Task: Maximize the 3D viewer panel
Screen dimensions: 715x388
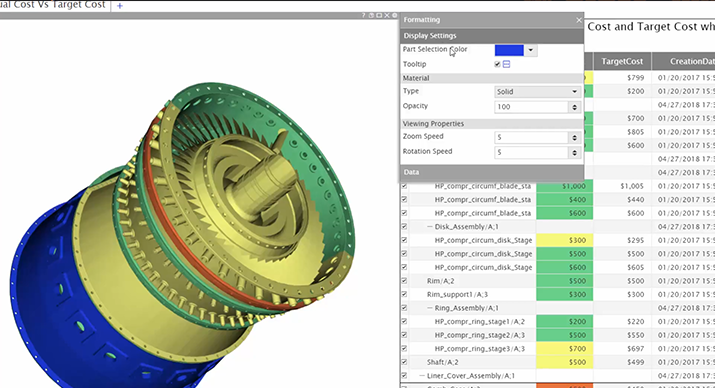Action: click(x=379, y=16)
